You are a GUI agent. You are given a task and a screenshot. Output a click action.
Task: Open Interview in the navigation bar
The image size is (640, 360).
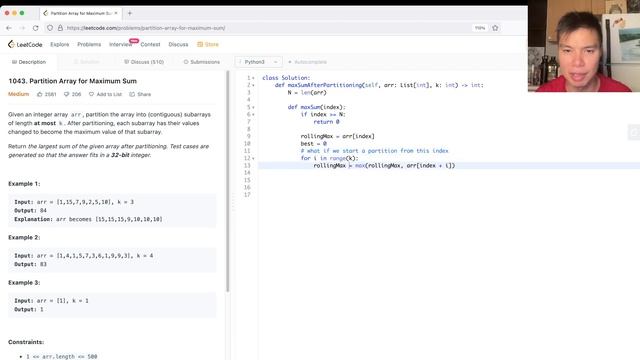click(120, 44)
